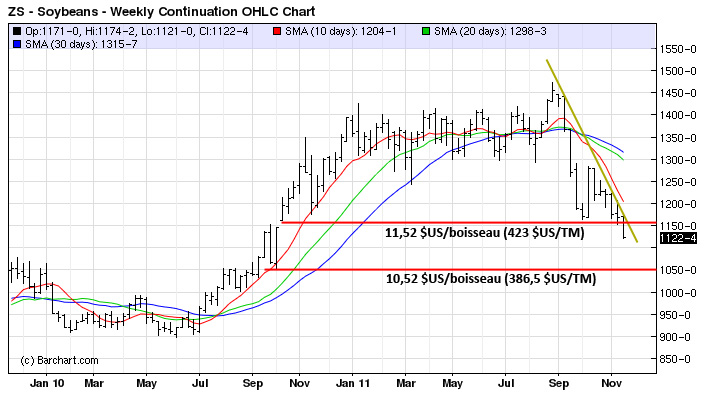Click the 'SMA (10 days): 1204-1' legend text
Screen dimensions: 706x398
click(x=341, y=32)
